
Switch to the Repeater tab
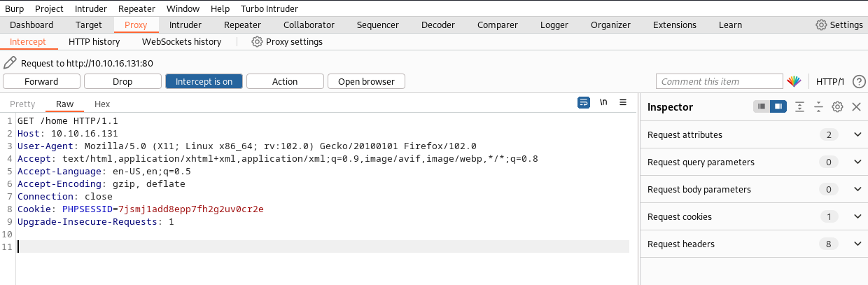242,25
